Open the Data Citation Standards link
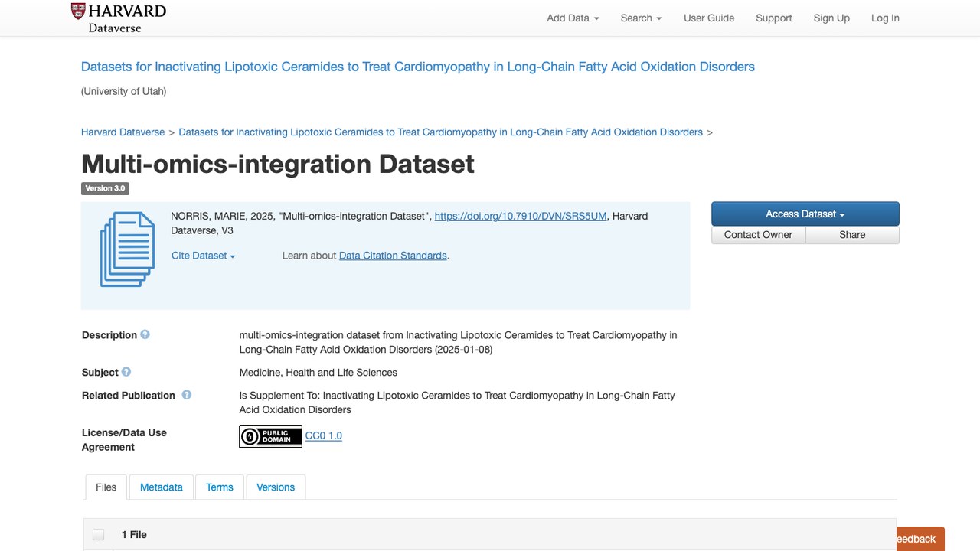 [393, 256]
